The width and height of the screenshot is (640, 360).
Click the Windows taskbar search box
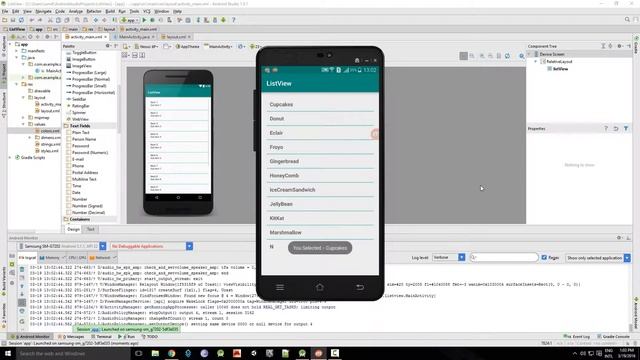(x=73, y=353)
